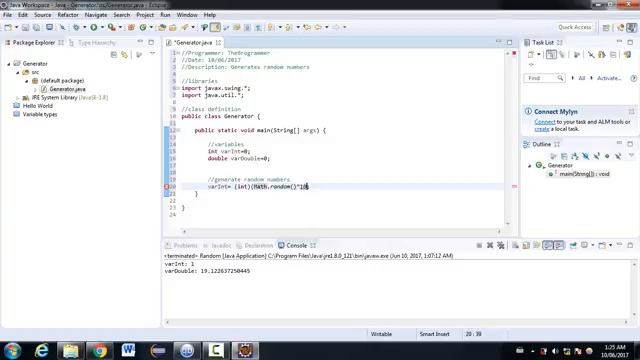Expand the JRE System Library node
Screen dimensions: 640x360
(x=18, y=98)
